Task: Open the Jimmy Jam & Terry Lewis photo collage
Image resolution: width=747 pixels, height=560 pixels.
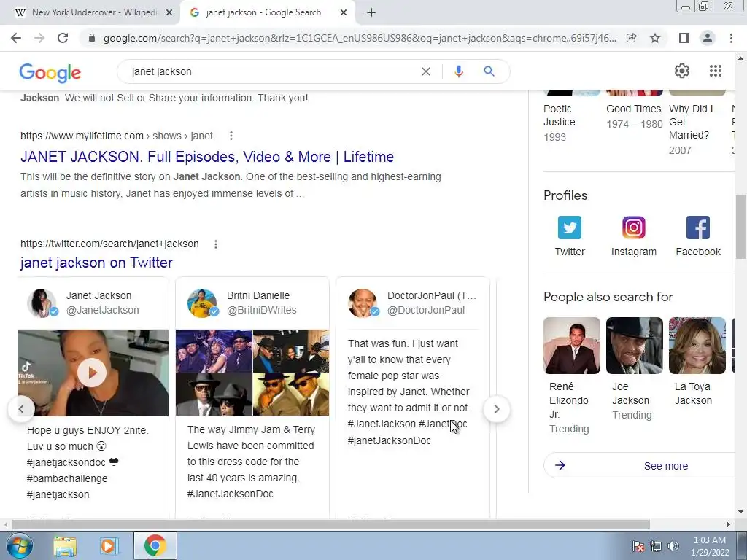Action: tap(252, 373)
